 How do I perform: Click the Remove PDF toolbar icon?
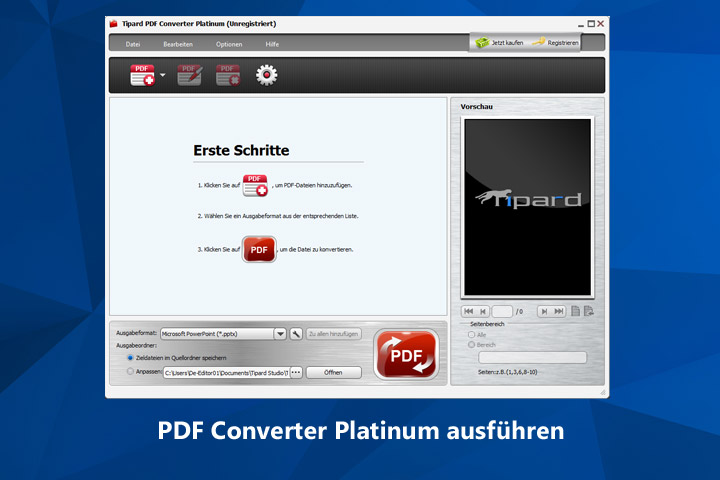pos(228,75)
